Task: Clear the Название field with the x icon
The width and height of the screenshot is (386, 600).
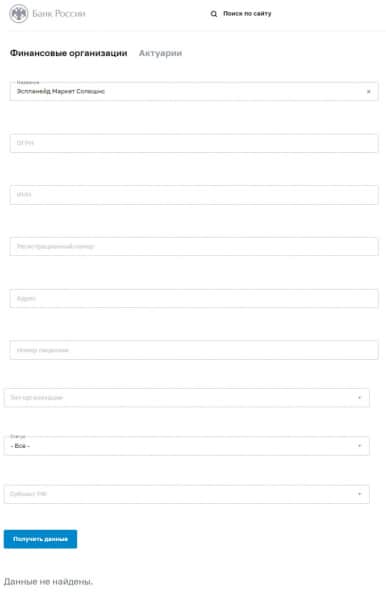Action: click(x=369, y=91)
